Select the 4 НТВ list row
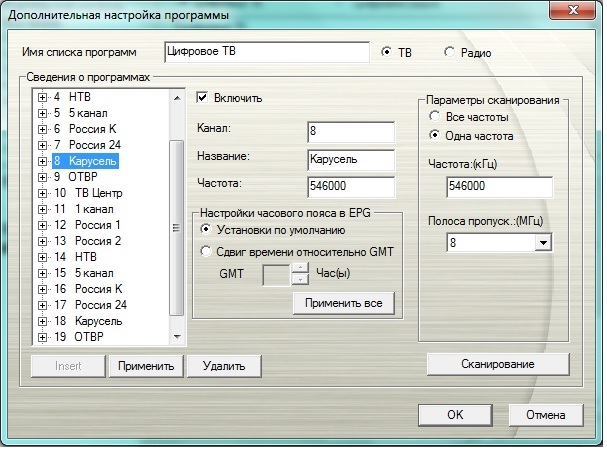This screenshot has width=607, height=460. point(72,97)
